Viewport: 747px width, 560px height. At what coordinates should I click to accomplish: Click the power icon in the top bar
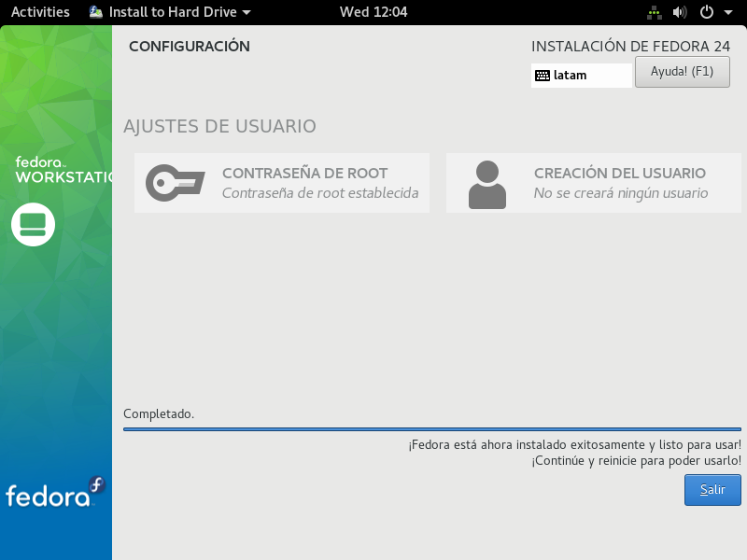point(707,12)
